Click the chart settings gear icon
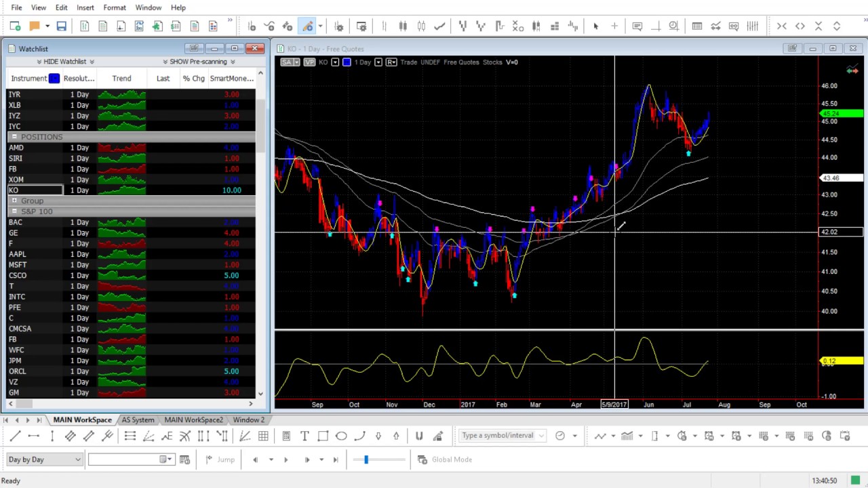 coord(339,26)
